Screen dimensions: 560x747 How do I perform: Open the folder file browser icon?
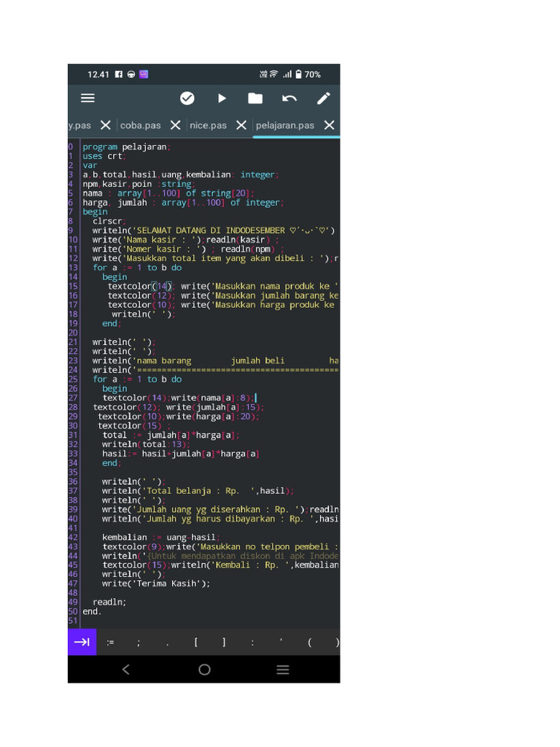click(x=255, y=98)
